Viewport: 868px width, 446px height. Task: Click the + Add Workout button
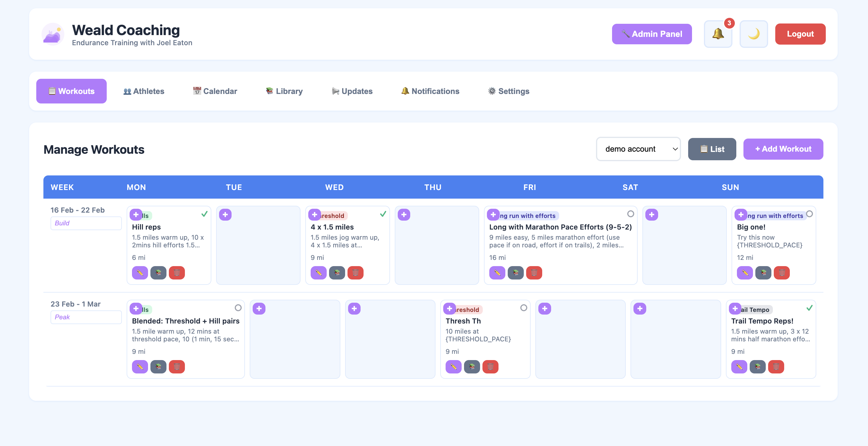(x=783, y=149)
